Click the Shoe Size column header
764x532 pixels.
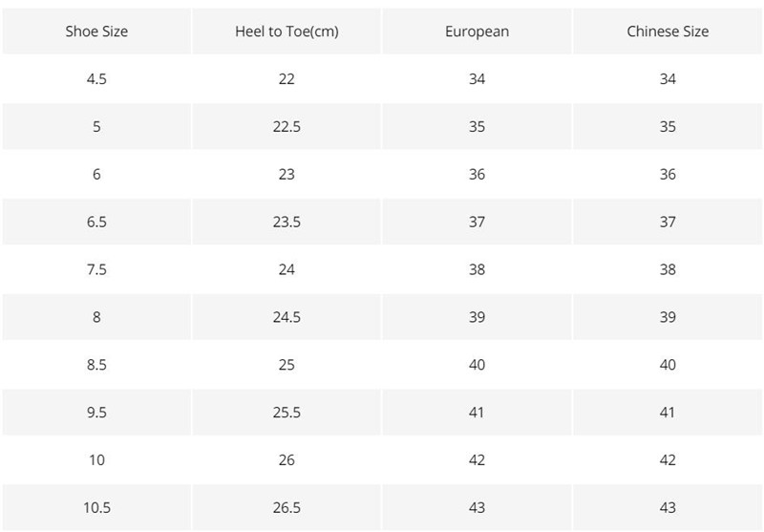[x=96, y=32]
